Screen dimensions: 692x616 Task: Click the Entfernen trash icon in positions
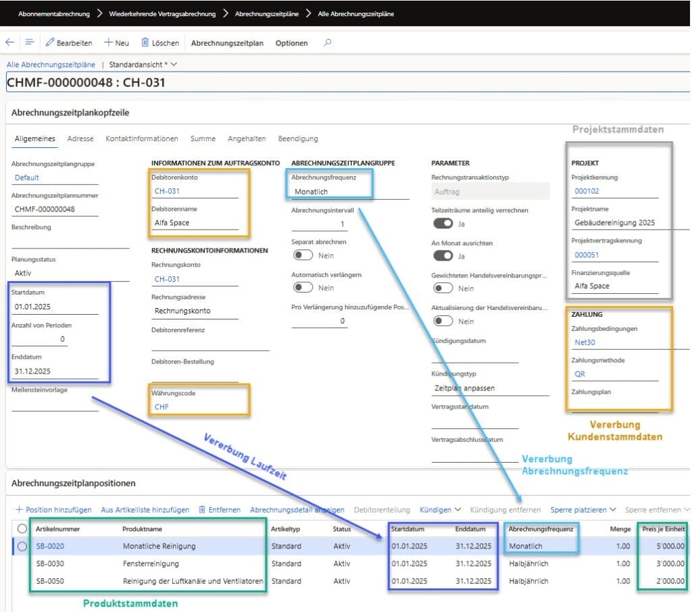pyautogui.click(x=203, y=510)
